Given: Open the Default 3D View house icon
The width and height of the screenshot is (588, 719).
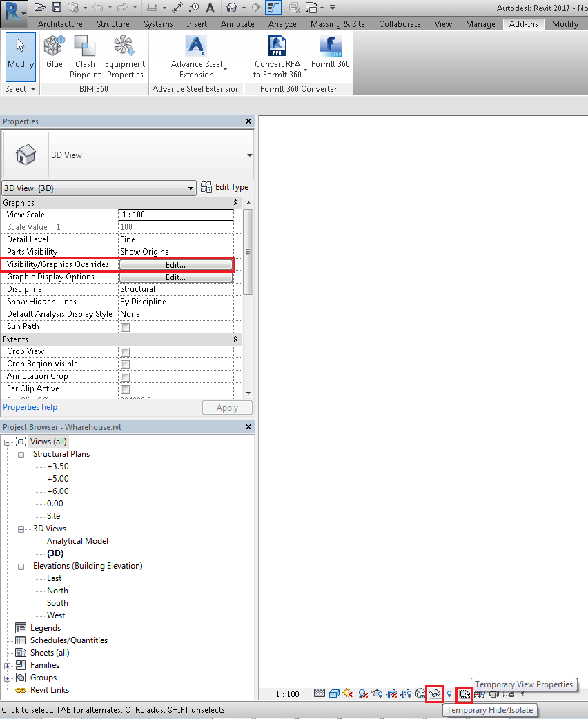Looking at the screenshot, I should [x=232, y=8].
